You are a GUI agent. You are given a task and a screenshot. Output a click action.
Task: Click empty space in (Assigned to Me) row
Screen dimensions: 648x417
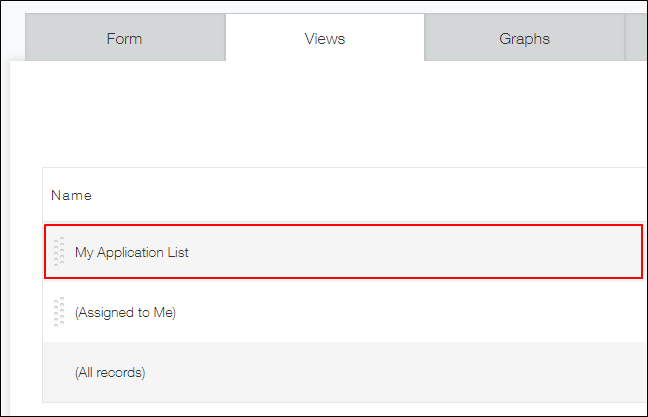pos(420,312)
